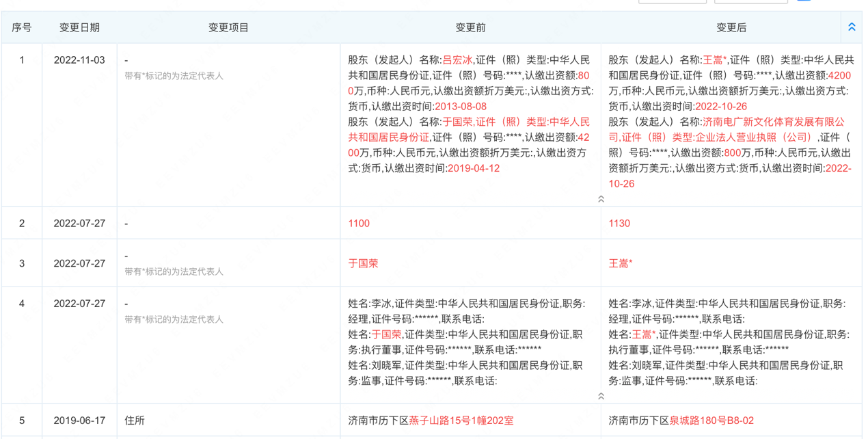
Task: Collapse row 4 details using small up-chevron
Action: tap(601, 396)
